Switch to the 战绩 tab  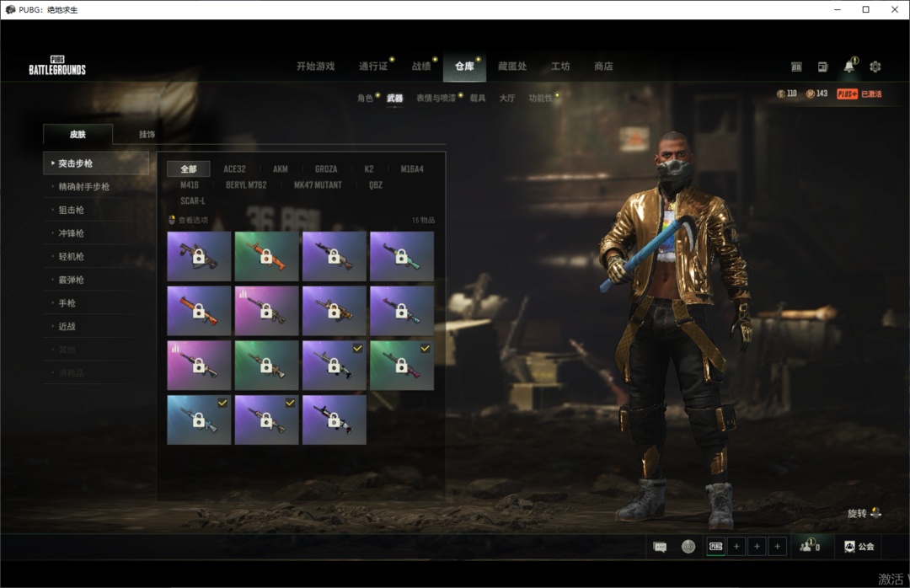421,67
